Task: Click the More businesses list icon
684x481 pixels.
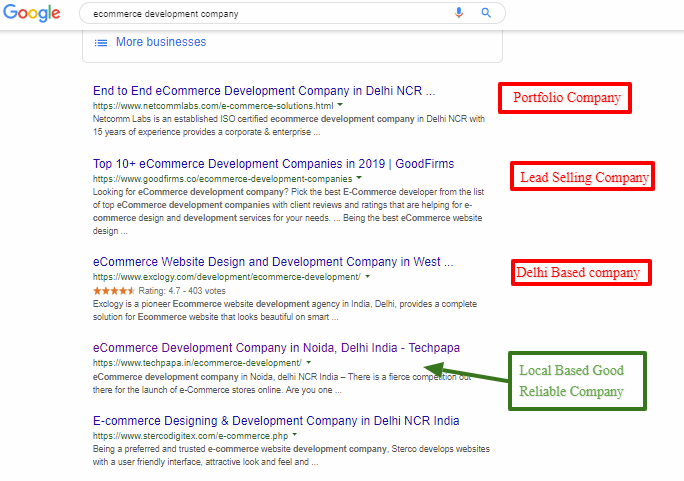Action: tap(101, 43)
